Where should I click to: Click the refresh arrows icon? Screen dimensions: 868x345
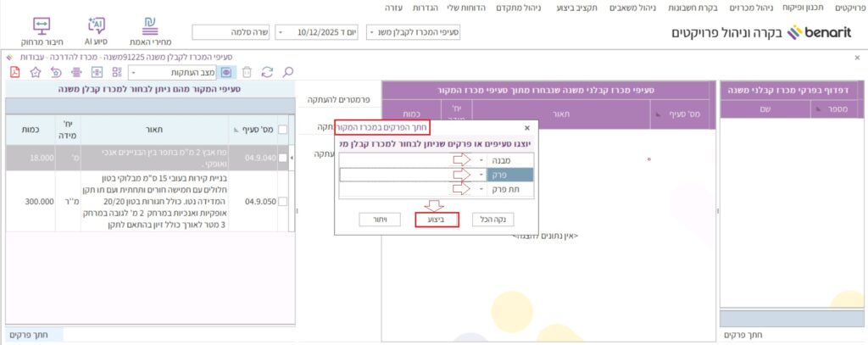(x=267, y=72)
